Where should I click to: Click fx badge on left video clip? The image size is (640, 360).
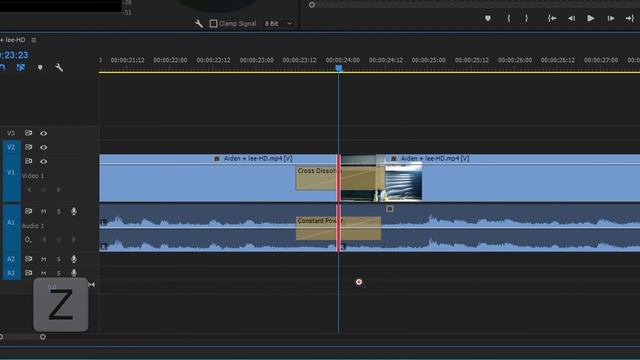pos(217,159)
